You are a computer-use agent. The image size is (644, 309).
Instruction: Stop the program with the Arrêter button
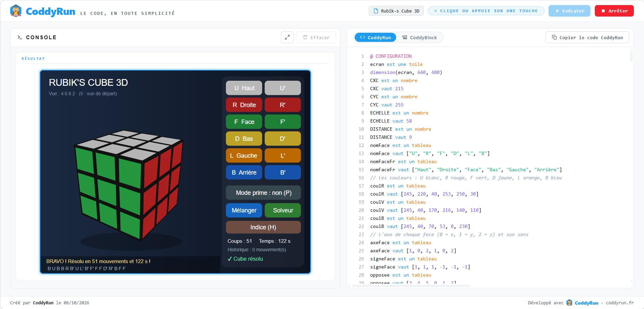(614, 11)
